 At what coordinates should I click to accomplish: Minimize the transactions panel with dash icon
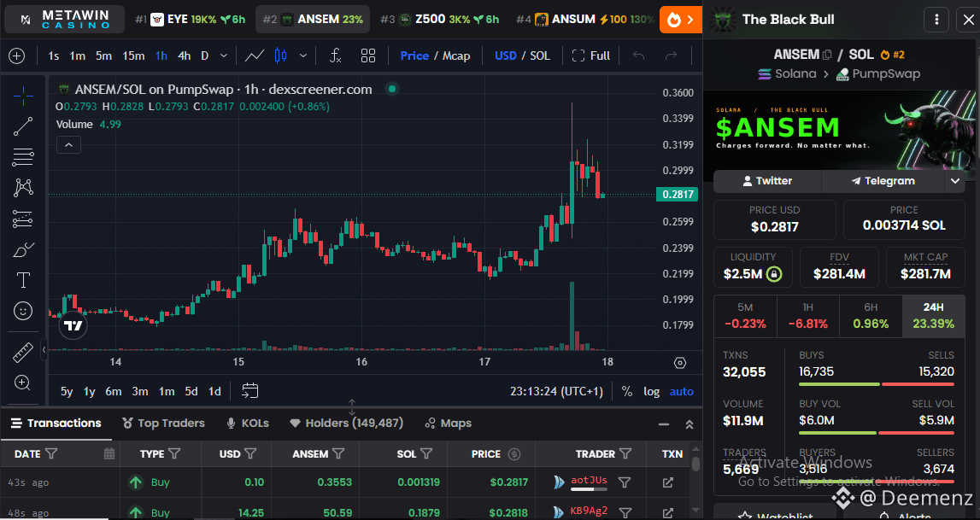664,424
